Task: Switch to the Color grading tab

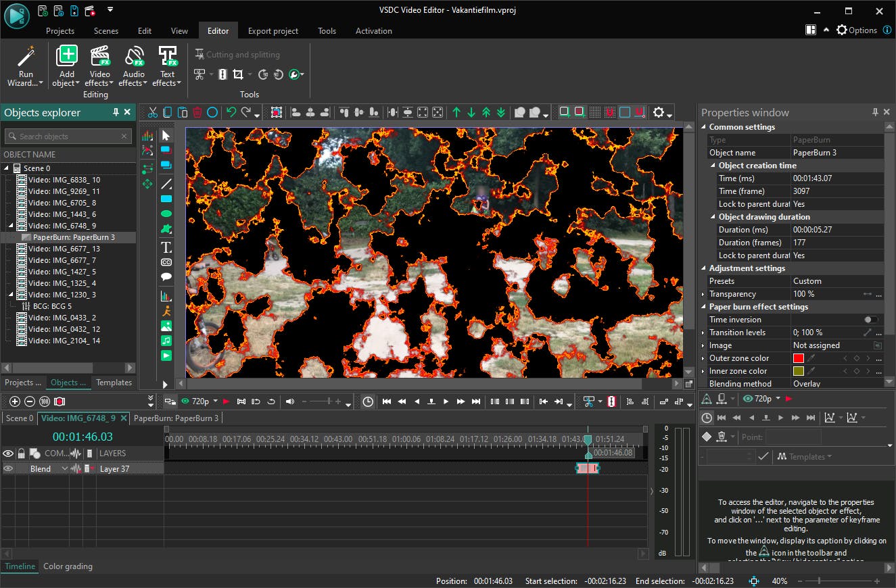Action: pos(68,566)
